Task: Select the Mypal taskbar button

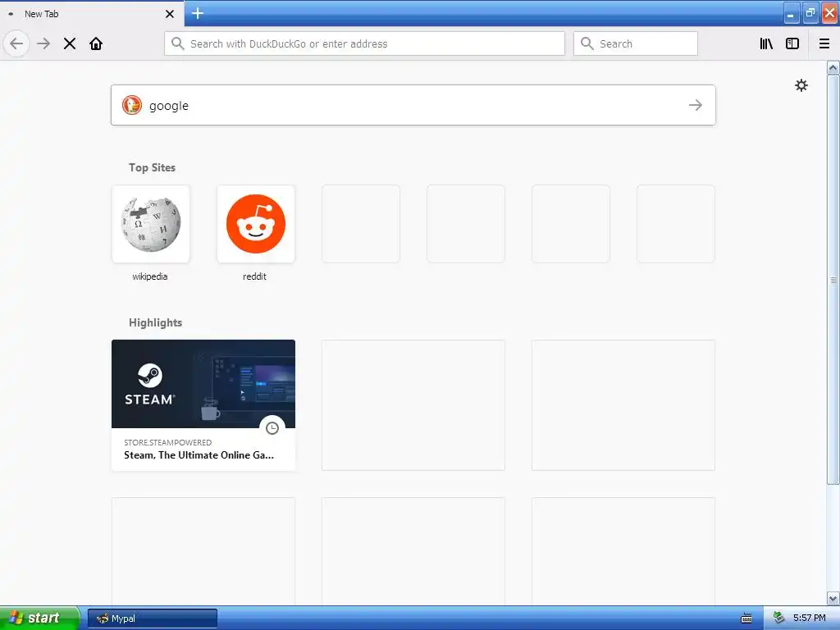Action: (x=152, y=619)
